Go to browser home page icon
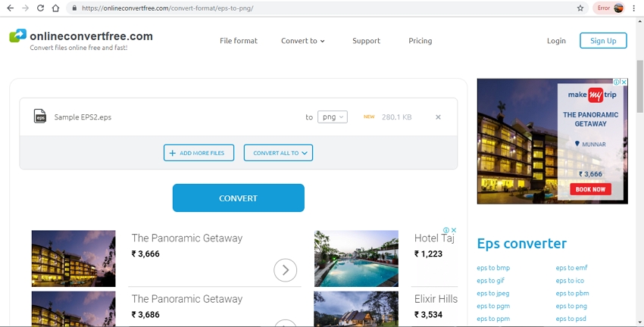Viewport: 644px width, 327px height. [x=56, y=8]
